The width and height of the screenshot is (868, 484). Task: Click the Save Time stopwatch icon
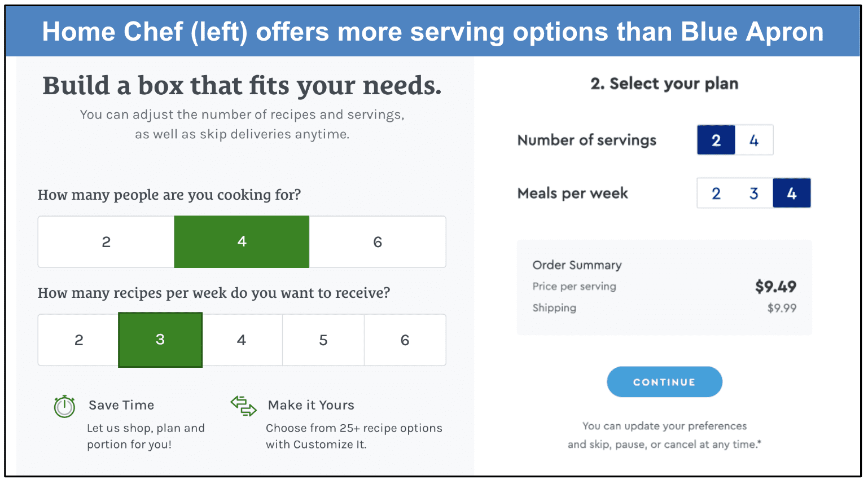64,406
